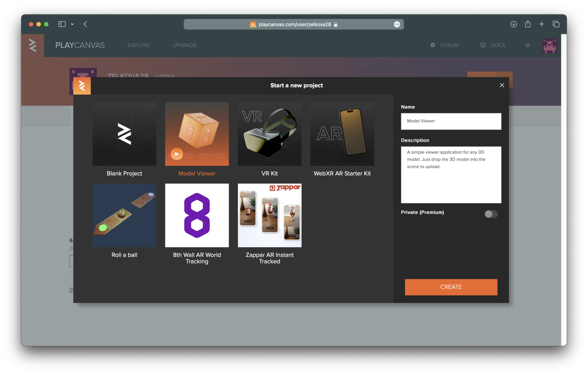Close the Start a new project dialog
This screenshot has width=588, height=374.
502,85
